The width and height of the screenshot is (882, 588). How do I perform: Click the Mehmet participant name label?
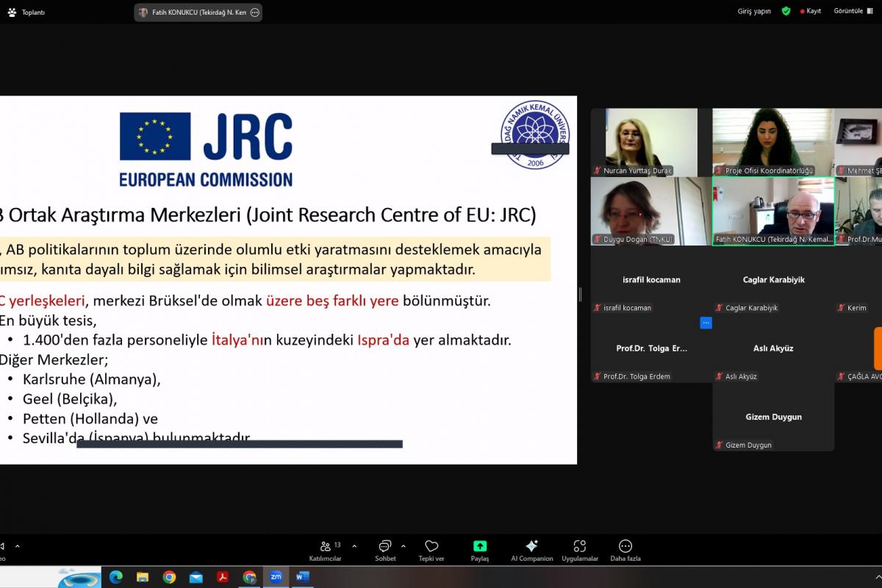click(x=864, y=171)
